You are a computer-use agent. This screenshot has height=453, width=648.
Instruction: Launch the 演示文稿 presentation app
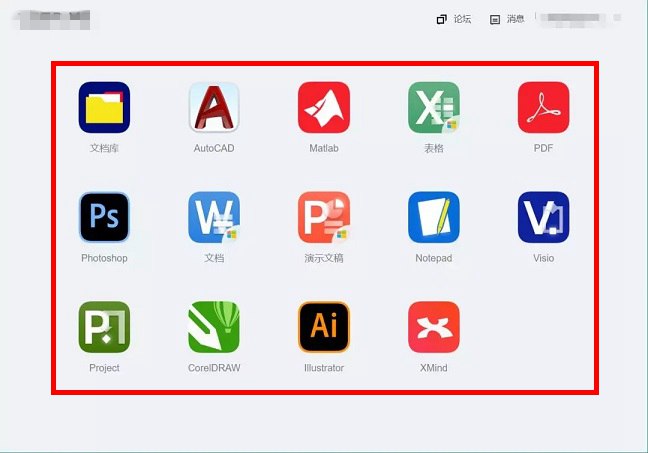point(324,217)
